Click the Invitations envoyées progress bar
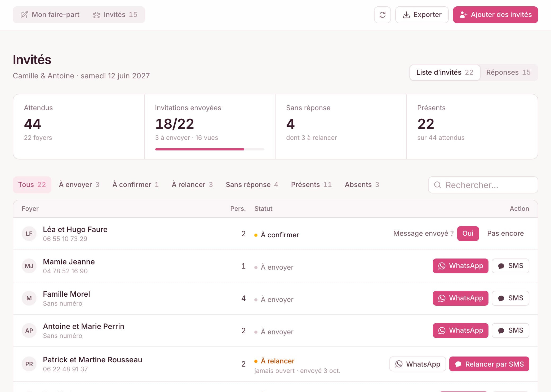This screenshot has width=551, height=392. (x=210, y=149)
